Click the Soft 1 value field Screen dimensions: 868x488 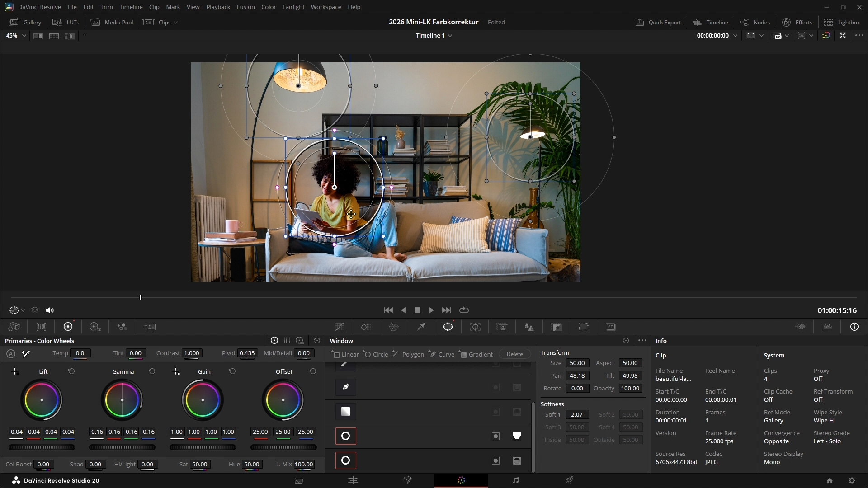(x=576, y=415)
